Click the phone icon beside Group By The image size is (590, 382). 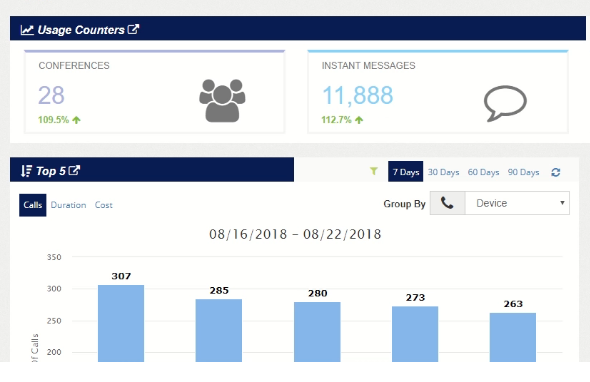447,203
